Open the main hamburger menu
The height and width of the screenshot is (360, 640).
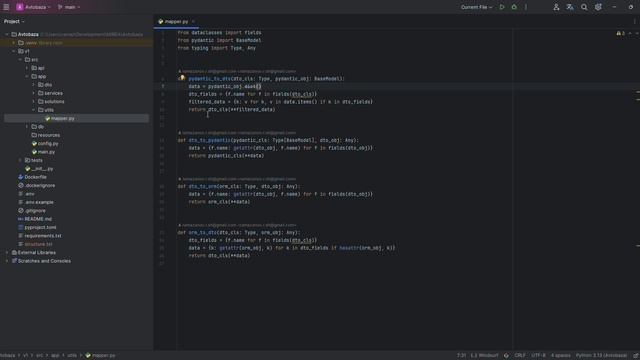tap(6, 7)
